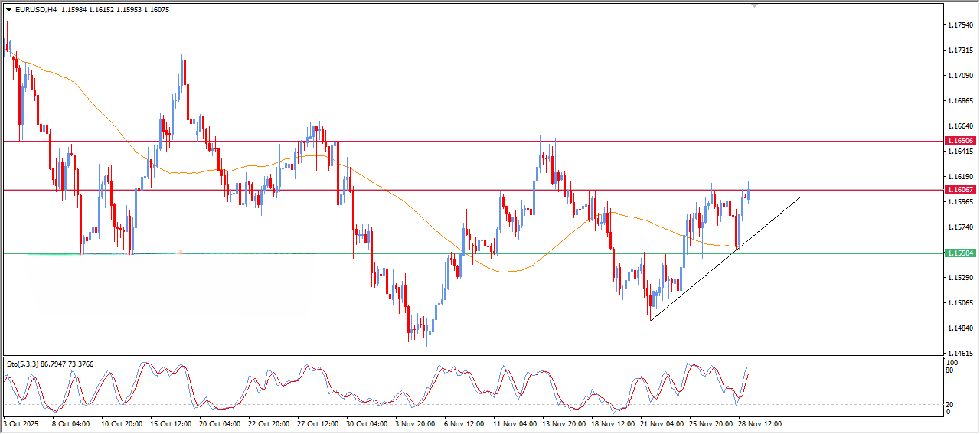This screenshot has height=434, width=980.
Task: Click the EURUSD,H4 chart title text
Action: (35, 10)
